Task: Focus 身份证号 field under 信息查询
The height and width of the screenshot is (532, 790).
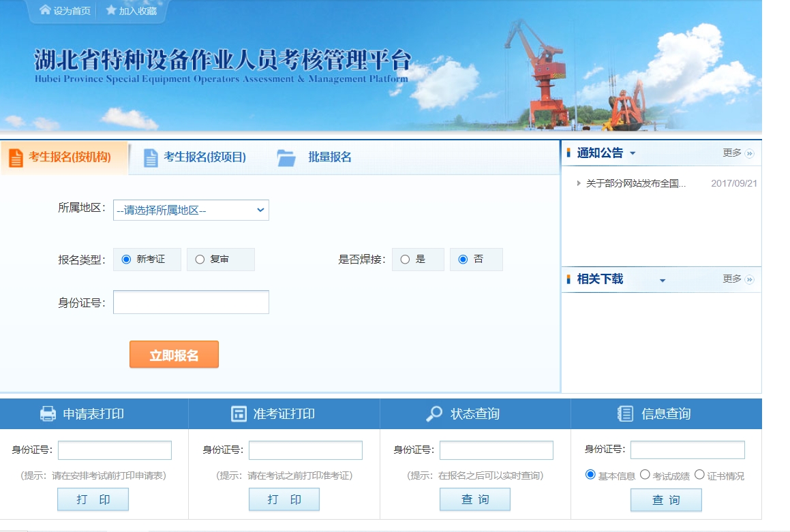Action: pos(688,450)
